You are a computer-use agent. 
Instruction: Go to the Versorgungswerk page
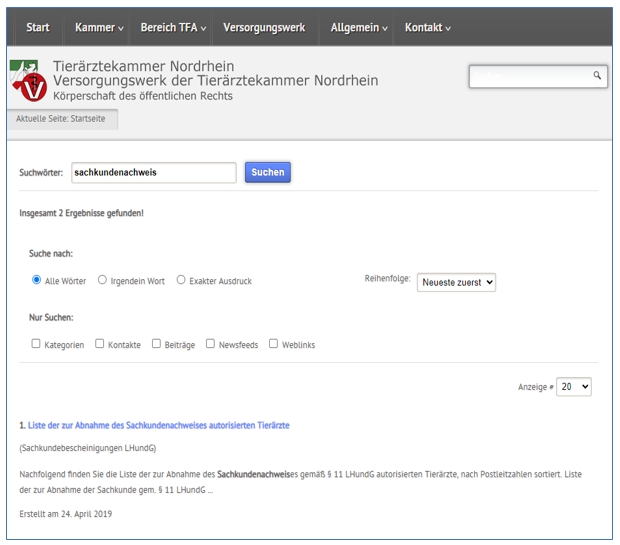click(x=264, y=27)
